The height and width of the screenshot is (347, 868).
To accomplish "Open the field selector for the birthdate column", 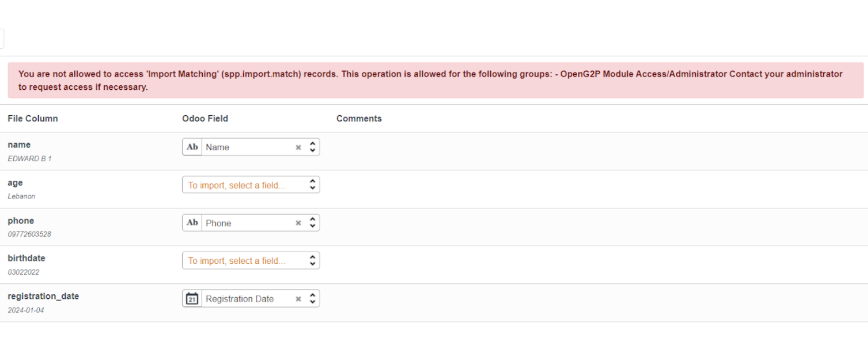I will coord(249,260).
